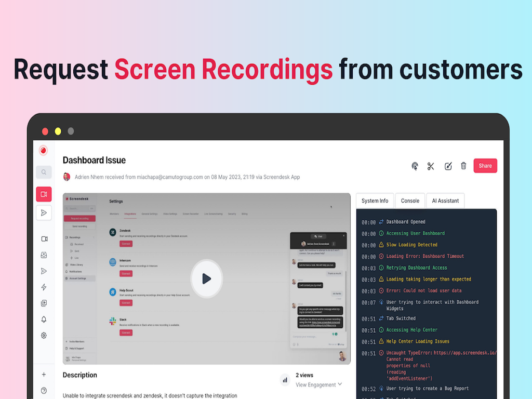The height and width of the screenshot is (399, 532).
Task: Annotate the recording with the edit icon
Action: pyautogui.click(x=448, y=165)
